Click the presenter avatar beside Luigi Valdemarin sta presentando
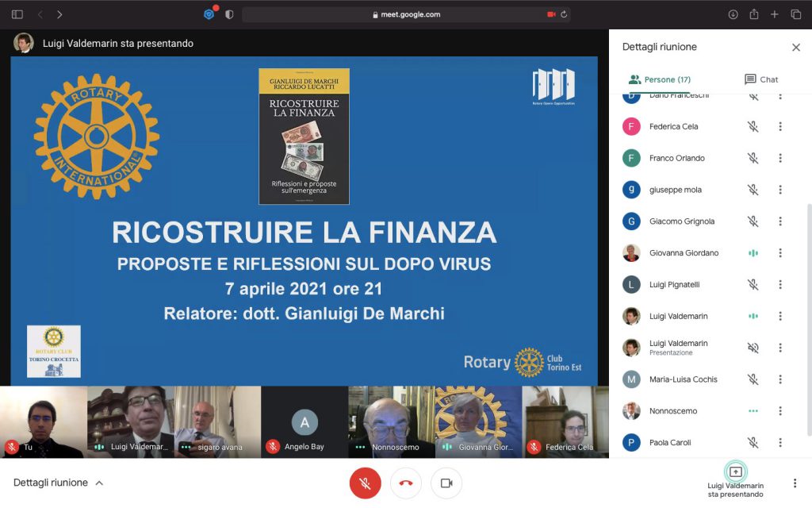 point(23,43)
